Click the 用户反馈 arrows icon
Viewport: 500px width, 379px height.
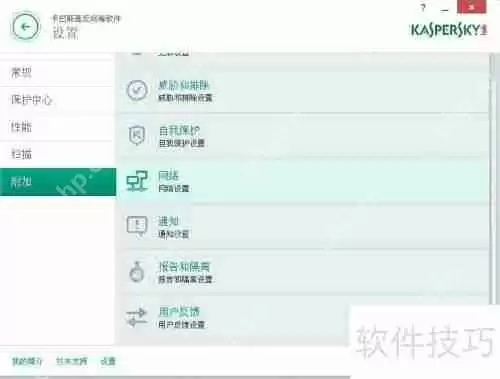click(137, 317)
